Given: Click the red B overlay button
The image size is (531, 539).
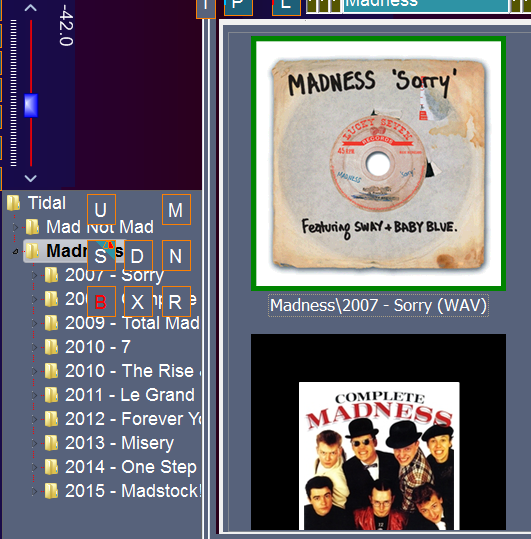Looking at the screenshot, I should click(101, 301).
